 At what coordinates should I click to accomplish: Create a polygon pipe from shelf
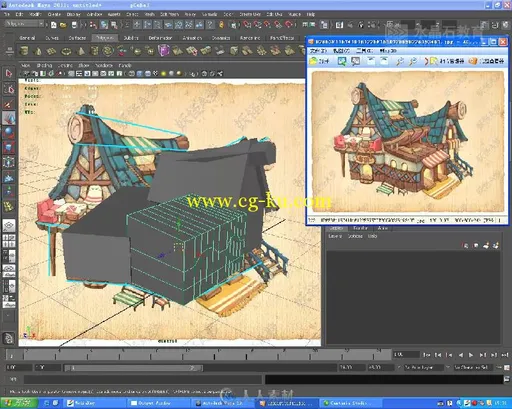click(x=95, y=51)
